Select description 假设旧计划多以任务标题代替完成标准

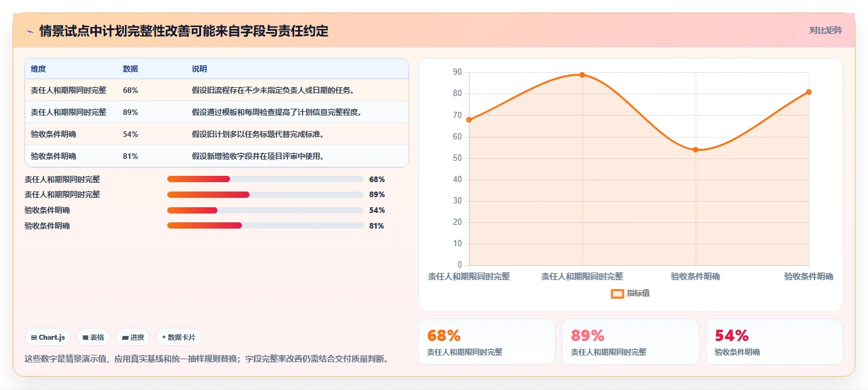pyautogui.click(x=258, y=134)
